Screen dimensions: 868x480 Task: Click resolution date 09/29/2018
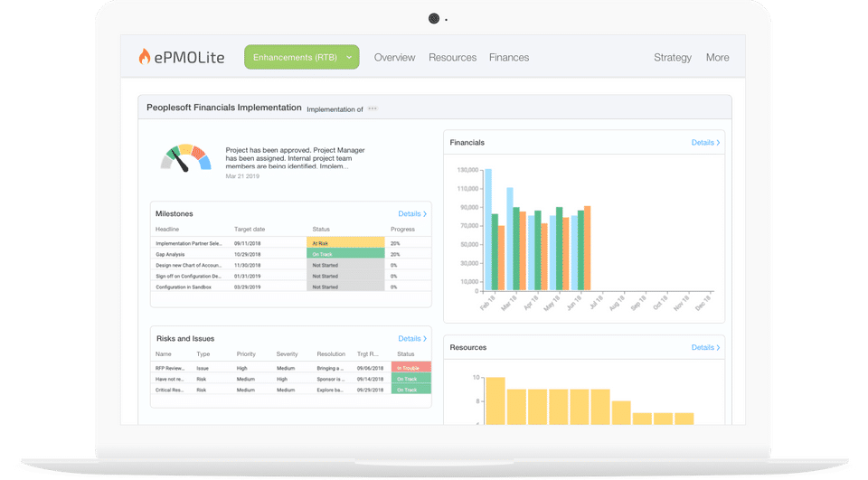(370, 390)
